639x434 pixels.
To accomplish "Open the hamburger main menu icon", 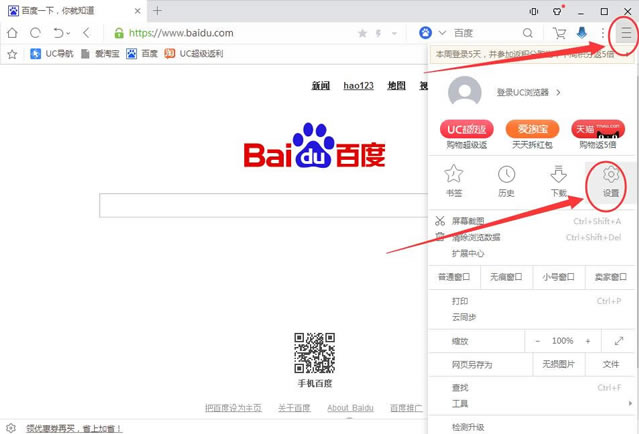I will (626, 33).
